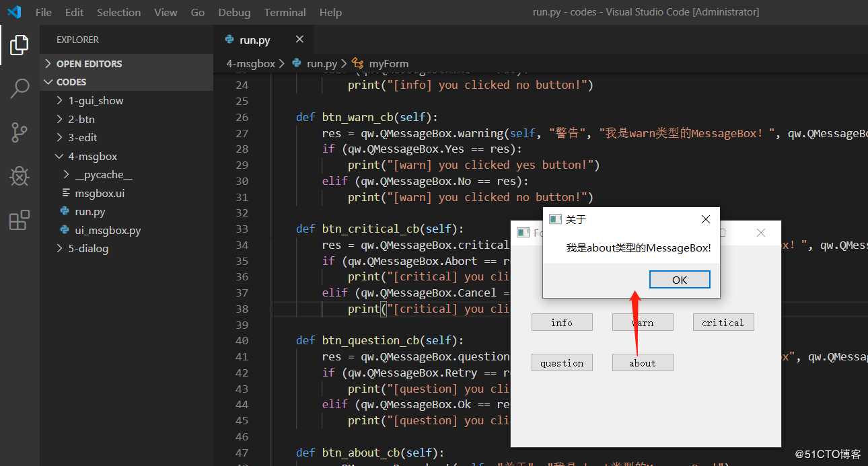Click the 我是about类型的MessageBox! dialog message
The image size is (868, 466).
click(639, 247)
